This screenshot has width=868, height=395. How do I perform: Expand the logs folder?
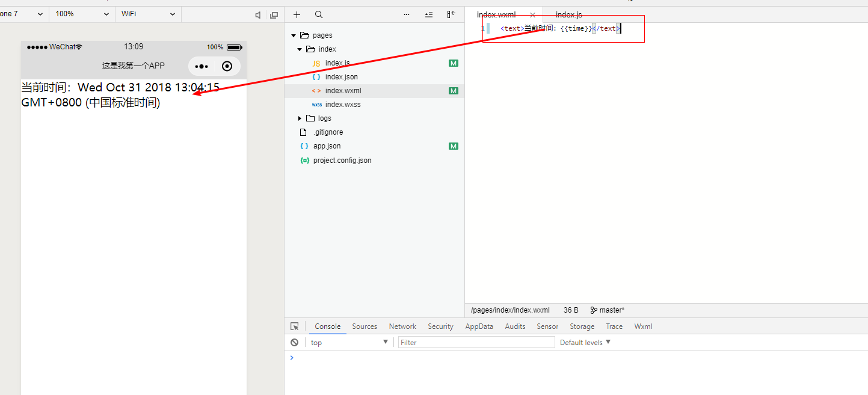click(300, 118)
